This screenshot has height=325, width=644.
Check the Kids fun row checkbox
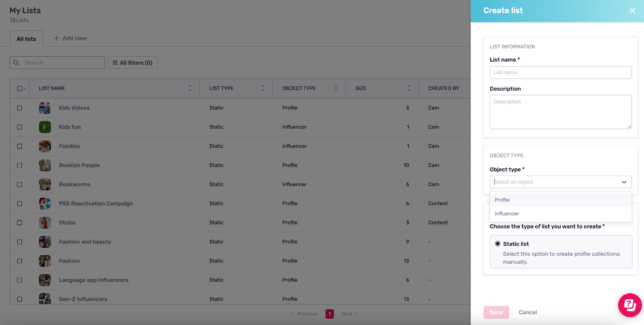pos(19,127)
